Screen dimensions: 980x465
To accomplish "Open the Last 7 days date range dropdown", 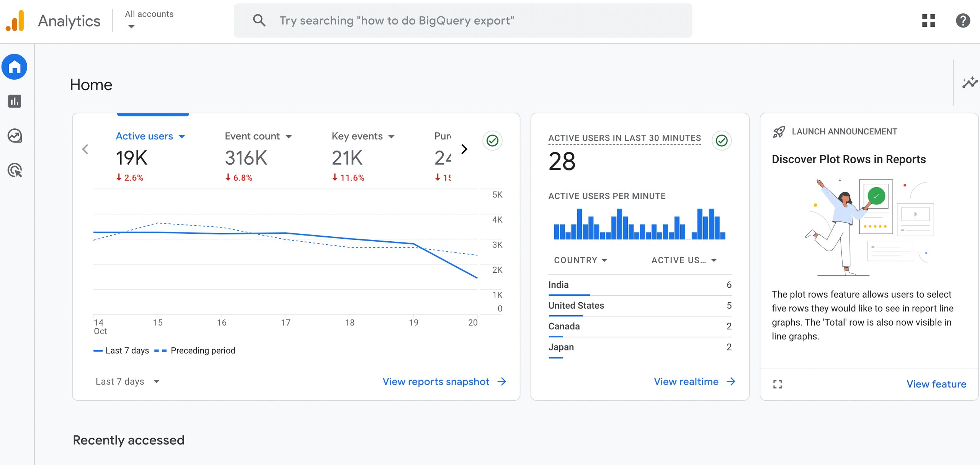I will (x=127, y=381).
